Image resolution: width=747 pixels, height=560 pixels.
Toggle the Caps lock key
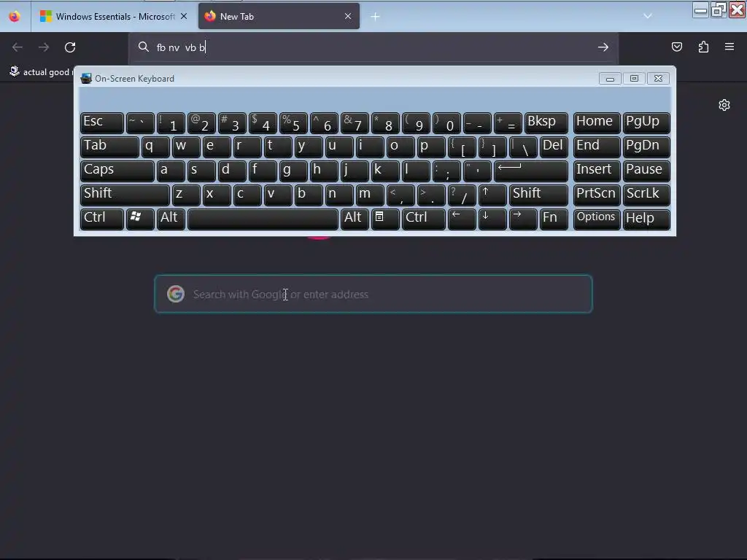[x=117, y=171]
